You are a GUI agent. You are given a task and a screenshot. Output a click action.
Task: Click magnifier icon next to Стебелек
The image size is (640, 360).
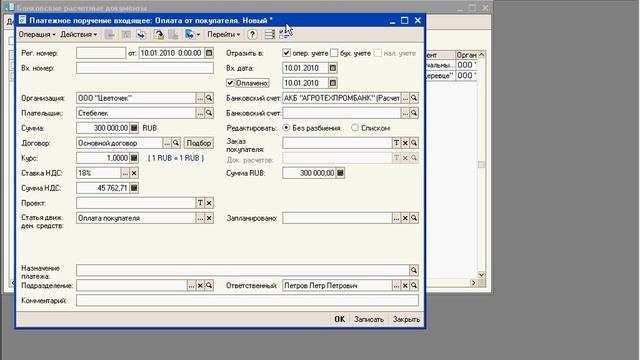click(209, 113)
